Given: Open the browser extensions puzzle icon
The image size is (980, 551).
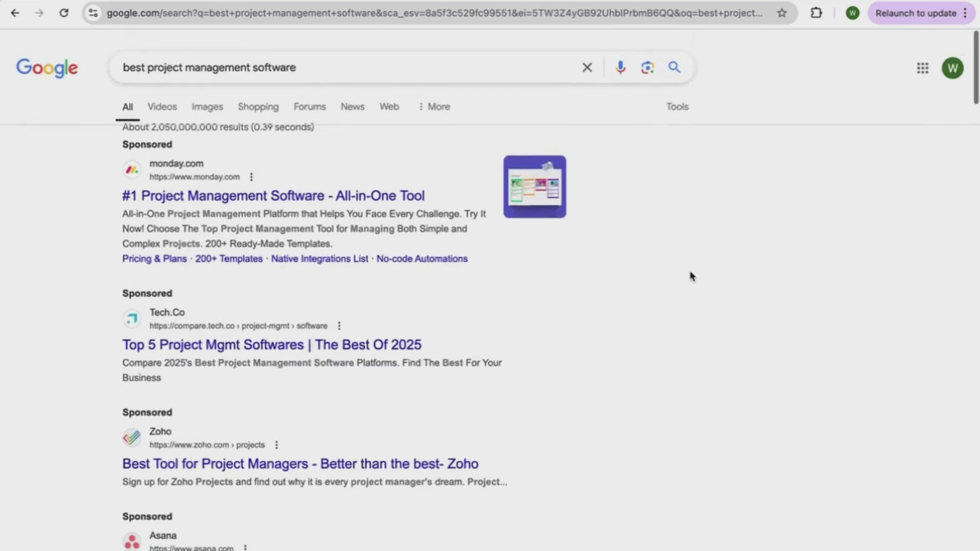Looking at the screenshot, I should click(x=816, y=13).
